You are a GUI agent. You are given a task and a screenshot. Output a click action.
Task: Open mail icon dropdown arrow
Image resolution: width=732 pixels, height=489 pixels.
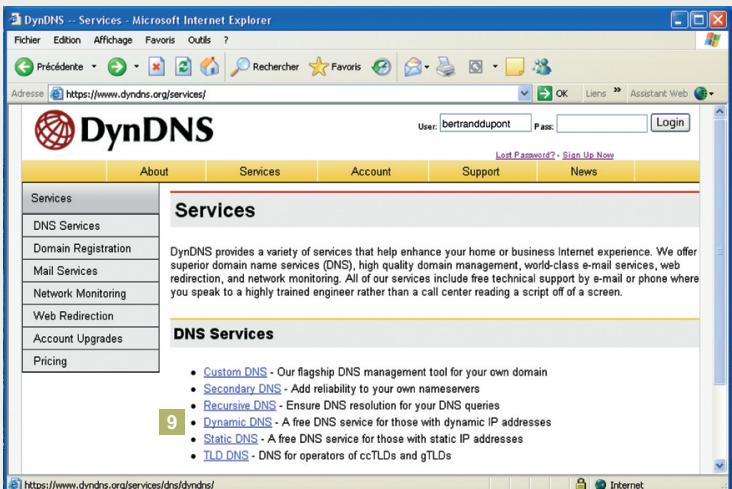[427, 67]
